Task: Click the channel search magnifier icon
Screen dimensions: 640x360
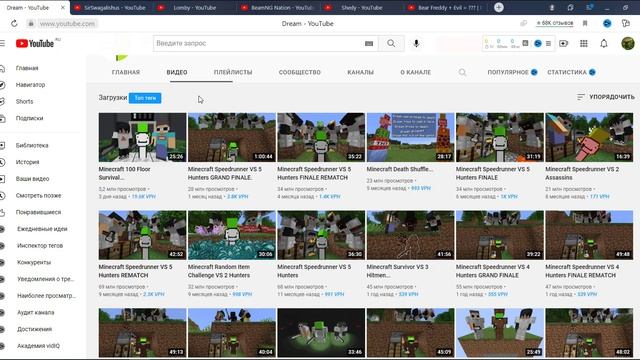Action: pos(462,72)
